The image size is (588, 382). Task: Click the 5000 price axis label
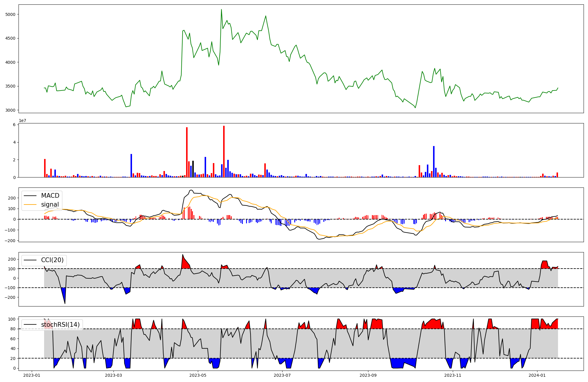tap(11, 14)
